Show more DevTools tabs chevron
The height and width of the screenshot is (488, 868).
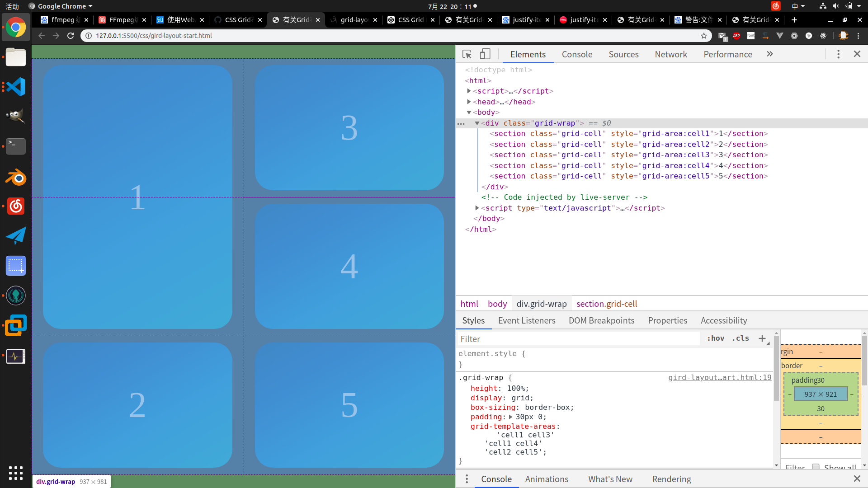770,54
